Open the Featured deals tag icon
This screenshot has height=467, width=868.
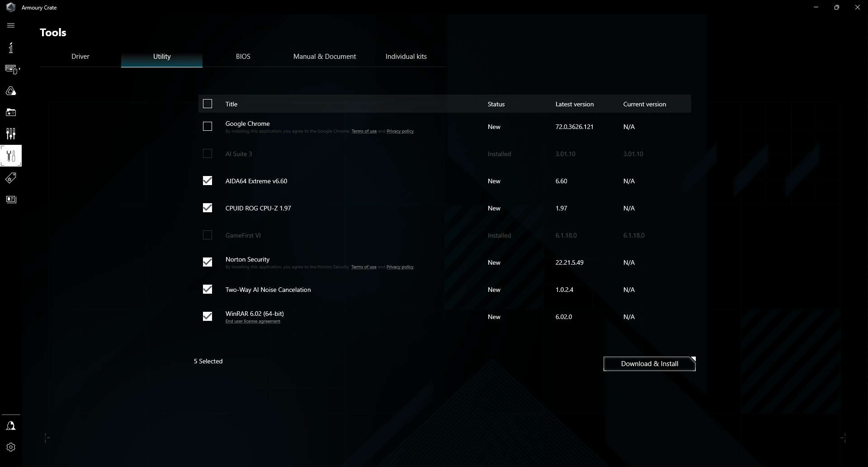pos(11,177)
